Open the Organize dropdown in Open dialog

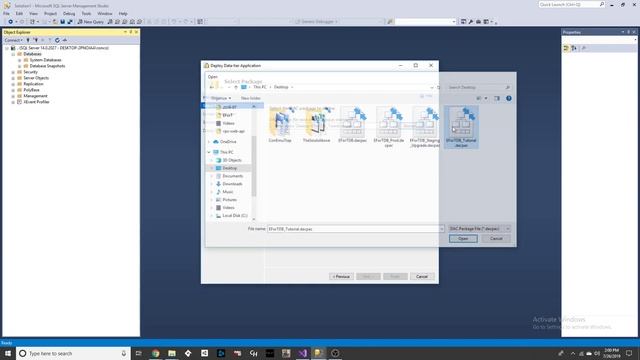(221, 98)
